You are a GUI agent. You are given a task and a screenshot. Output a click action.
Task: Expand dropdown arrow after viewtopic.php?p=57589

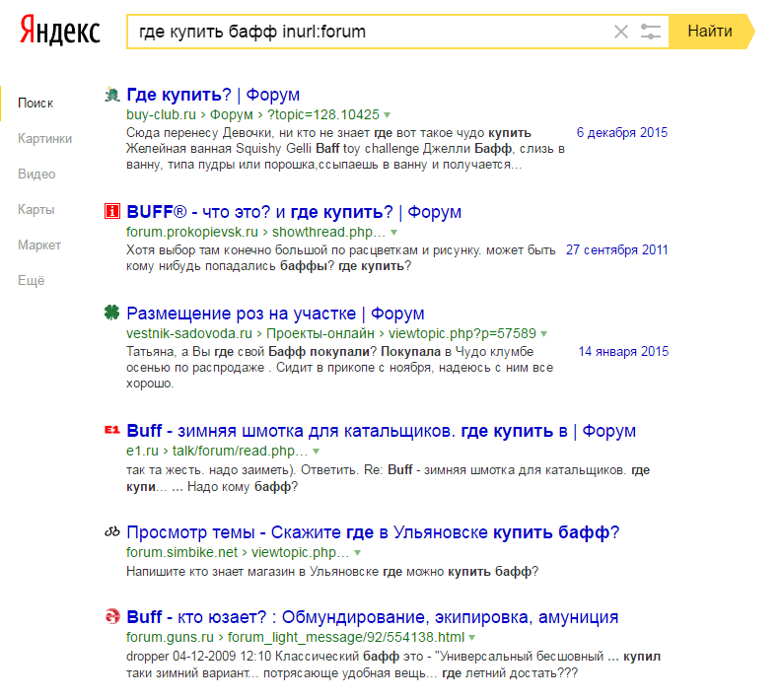[544, 334]
